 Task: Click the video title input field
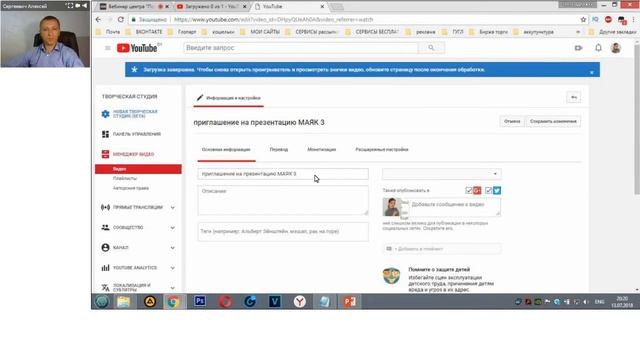(283, 174)
